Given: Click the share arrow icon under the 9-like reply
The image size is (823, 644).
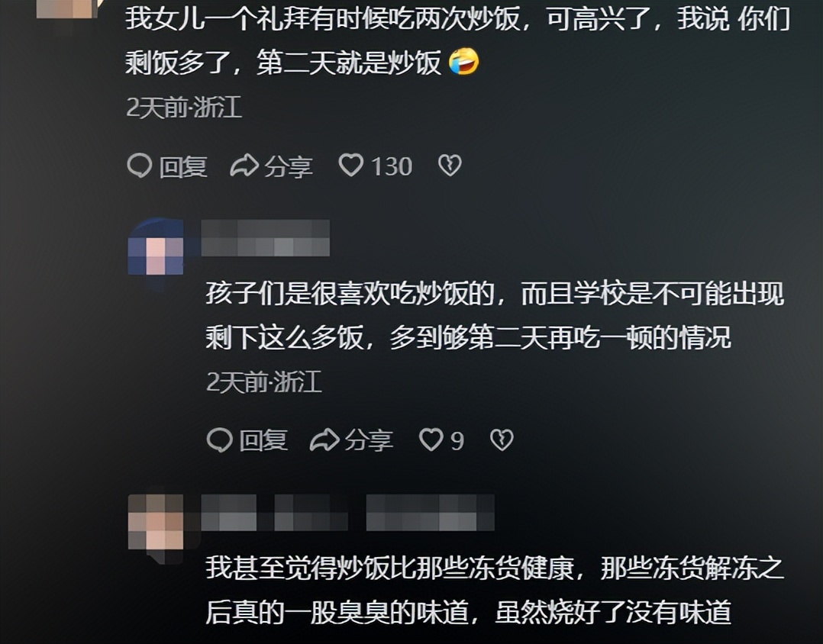Looking at the screenshot, I should click(324, 440).
